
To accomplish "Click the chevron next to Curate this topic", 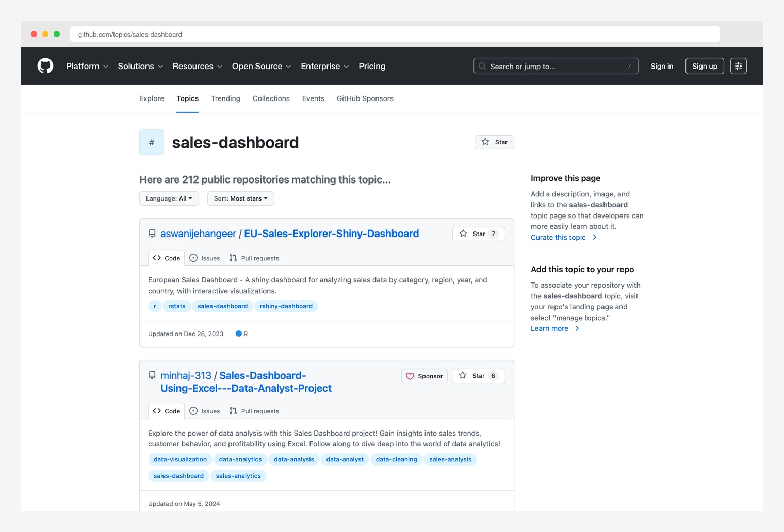I will 595,237.
